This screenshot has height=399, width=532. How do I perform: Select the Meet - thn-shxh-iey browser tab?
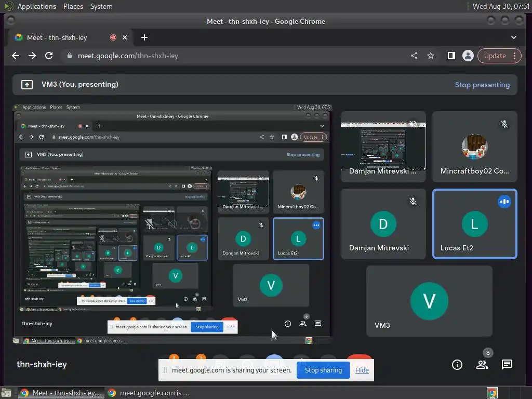(x=70, y=37)
